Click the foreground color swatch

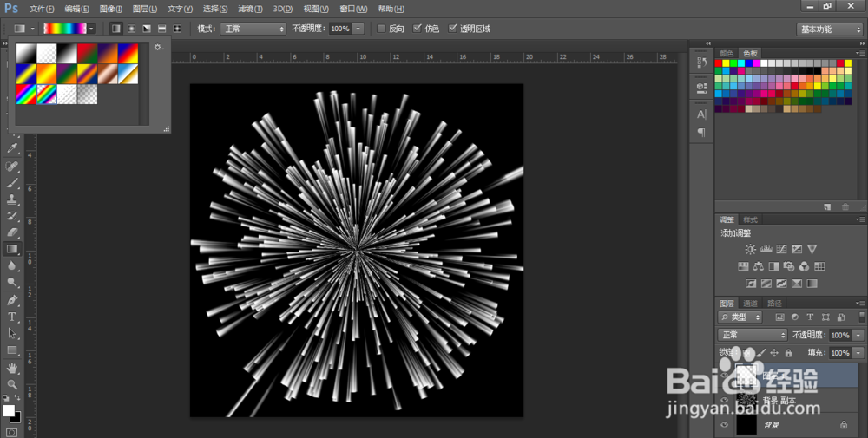point(9,410)
